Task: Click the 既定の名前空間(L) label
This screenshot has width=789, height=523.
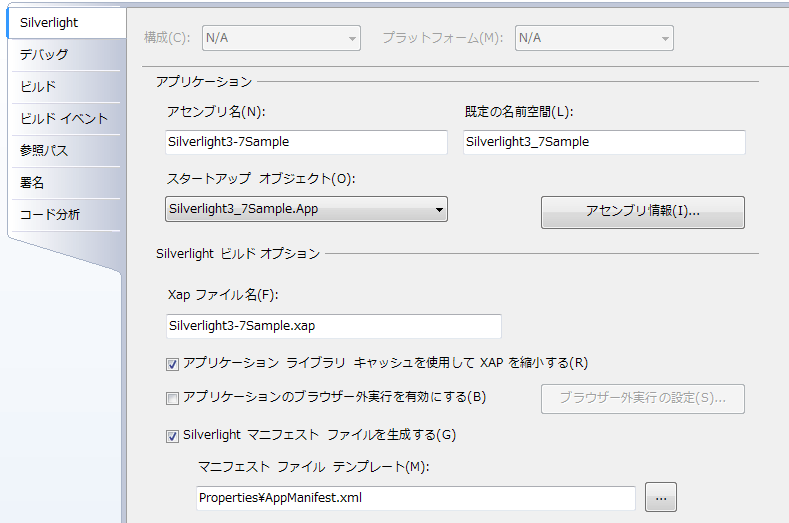Action: click(x=519, y=112)
